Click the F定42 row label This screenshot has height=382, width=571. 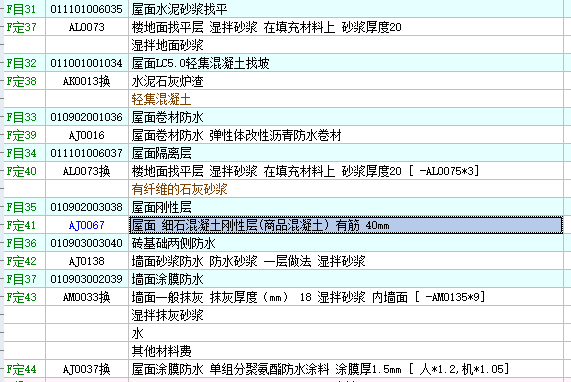21,261
